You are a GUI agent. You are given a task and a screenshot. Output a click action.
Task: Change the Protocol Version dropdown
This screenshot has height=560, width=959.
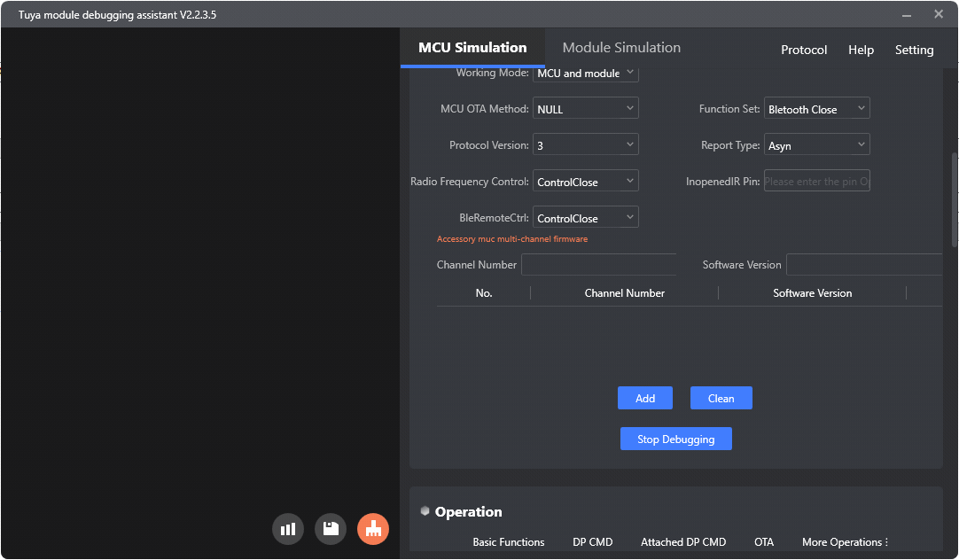586,144
